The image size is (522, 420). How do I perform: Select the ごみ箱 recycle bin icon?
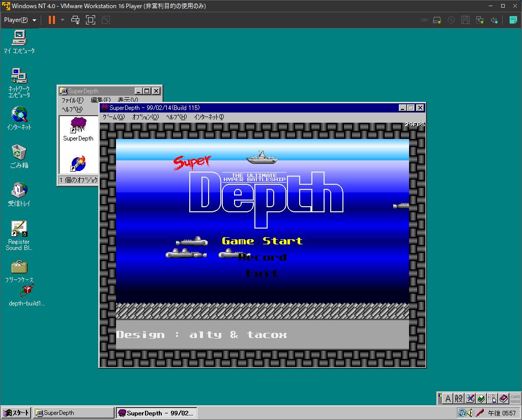point(19,156)
